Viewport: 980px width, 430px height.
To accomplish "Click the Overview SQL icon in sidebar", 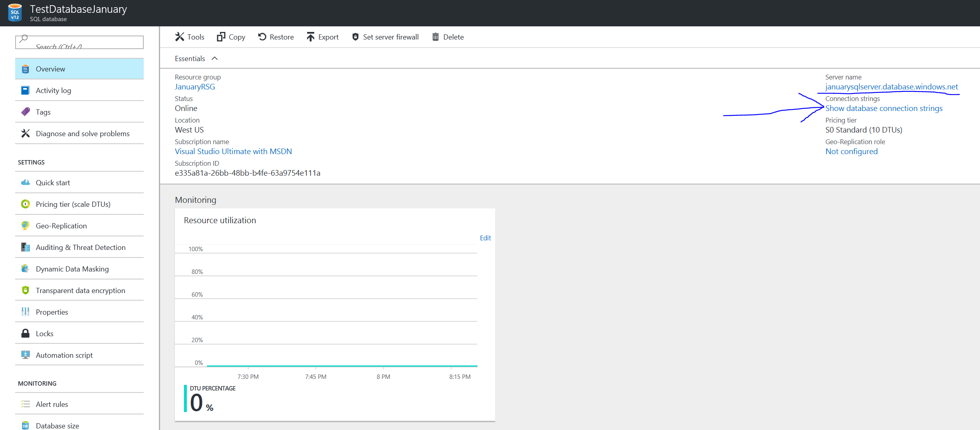I will point(26,69).
